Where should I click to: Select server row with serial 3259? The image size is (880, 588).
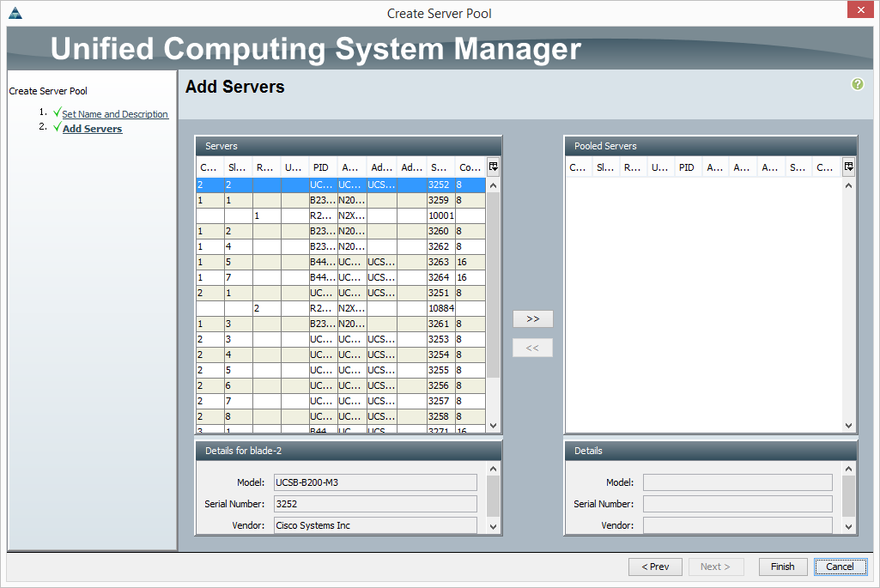341,200
